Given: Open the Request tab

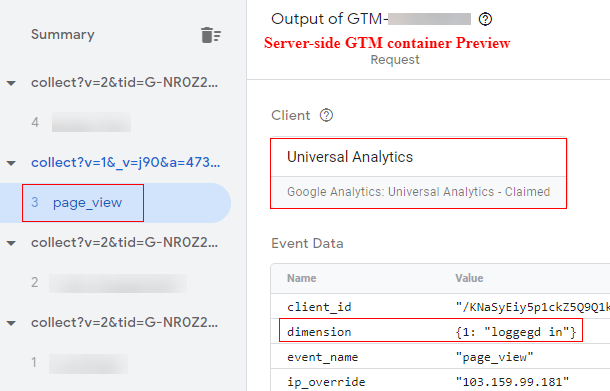Looking at the screenshot, I should click(x=395, y=60).
